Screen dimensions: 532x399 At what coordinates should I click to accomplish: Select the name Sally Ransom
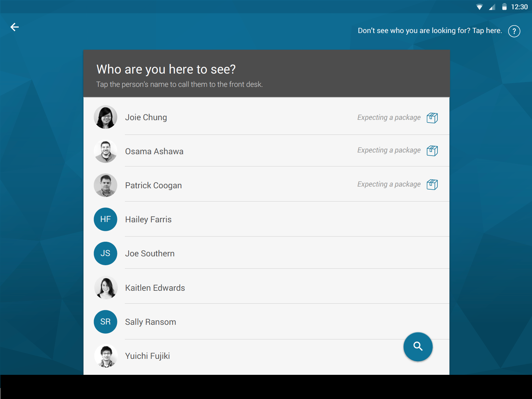tap(150, 322)
